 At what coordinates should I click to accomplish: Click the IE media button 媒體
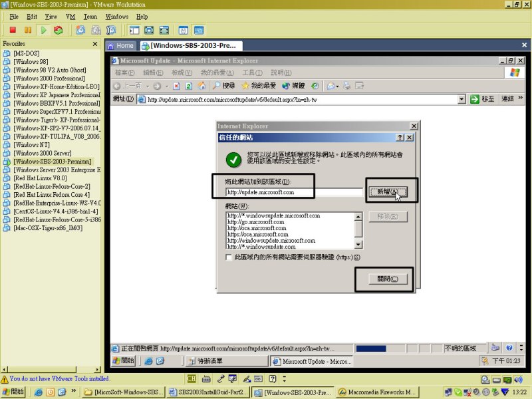coord(293,86)
